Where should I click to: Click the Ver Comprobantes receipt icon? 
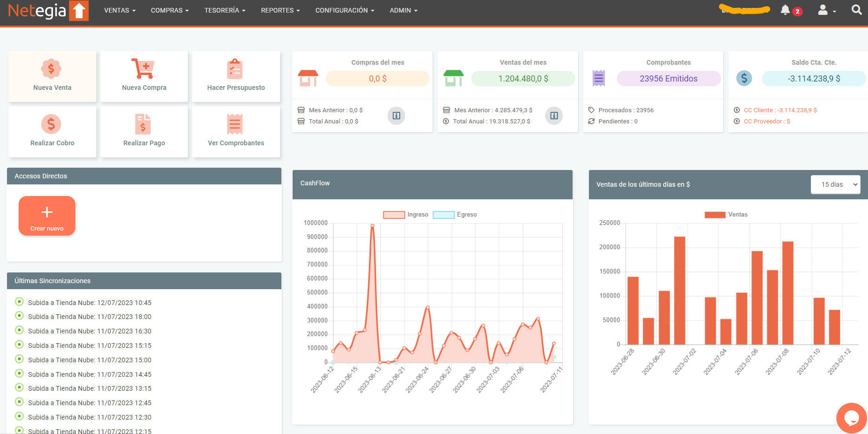pyautogui.click(x=235, y=124)
